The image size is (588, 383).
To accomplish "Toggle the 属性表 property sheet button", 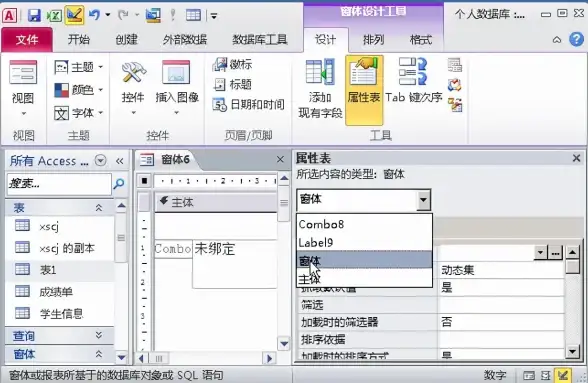I will coord(364,90).
